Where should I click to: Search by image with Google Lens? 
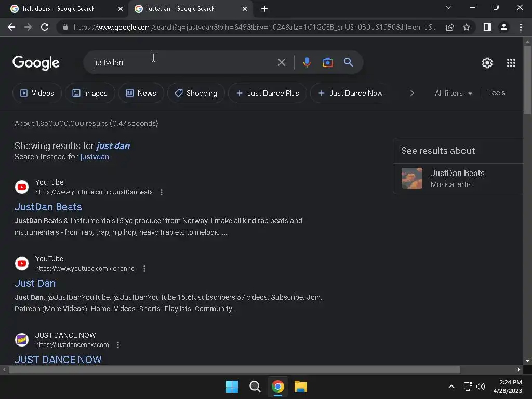327,62
